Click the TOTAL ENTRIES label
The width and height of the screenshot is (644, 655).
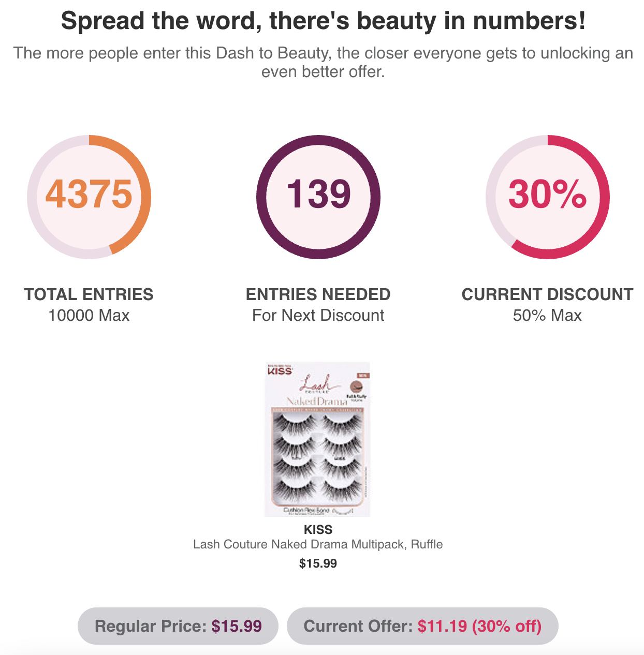(89, 294)
